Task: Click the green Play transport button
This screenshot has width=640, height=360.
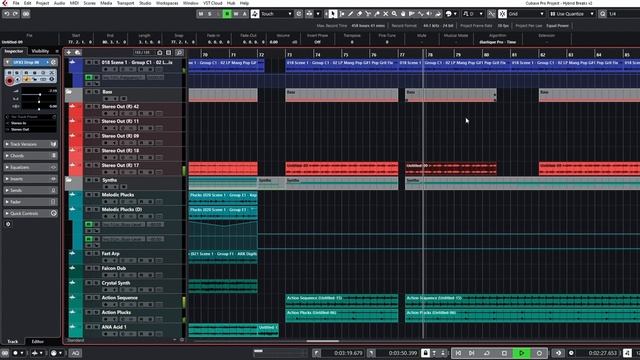Action: [x=522, y=353]
